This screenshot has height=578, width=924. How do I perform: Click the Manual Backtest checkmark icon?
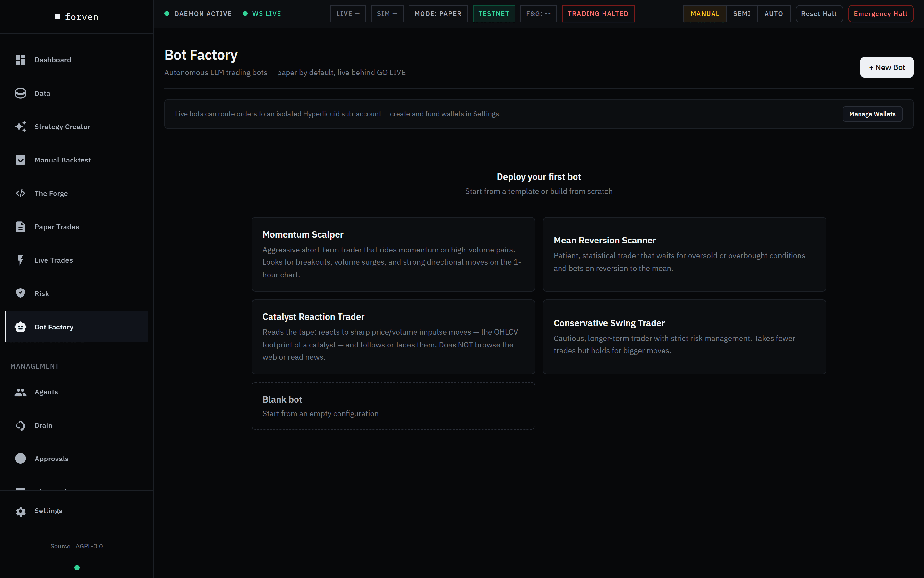coord(21,160)
